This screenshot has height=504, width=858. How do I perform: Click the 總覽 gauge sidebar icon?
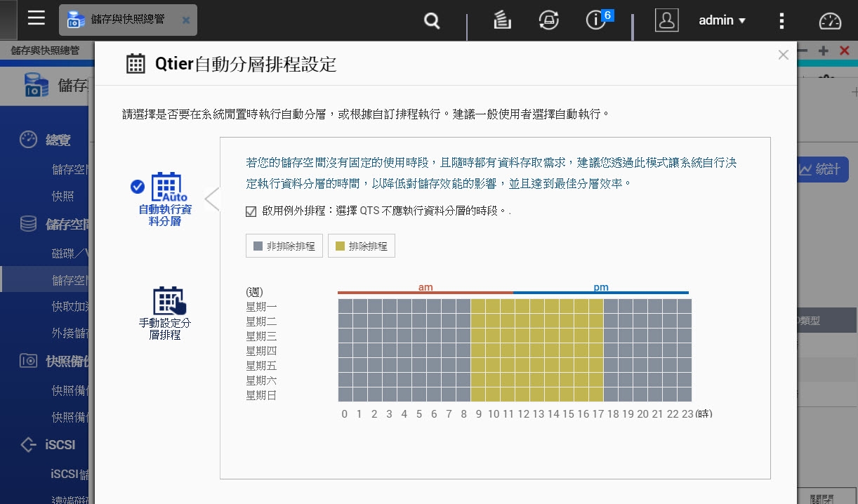pyautogui.click(x=28, y=140)
